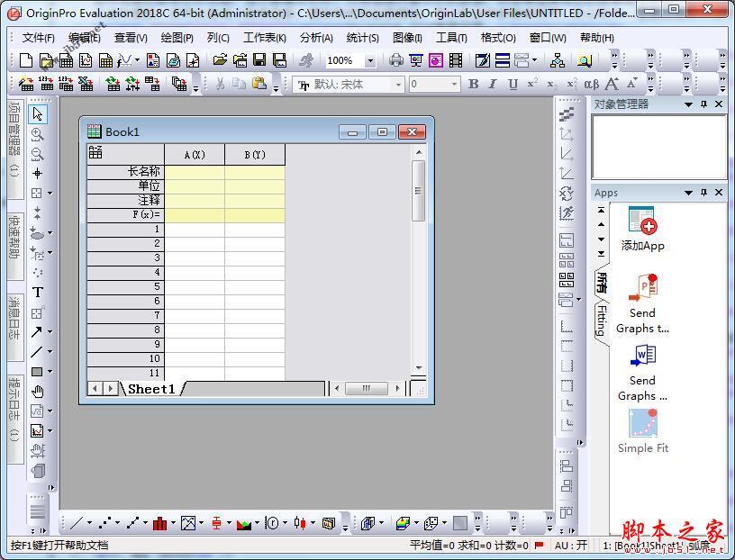Screen dimensions: 735x560
Task: Toggle Italic text formatting
Action: 493,85
